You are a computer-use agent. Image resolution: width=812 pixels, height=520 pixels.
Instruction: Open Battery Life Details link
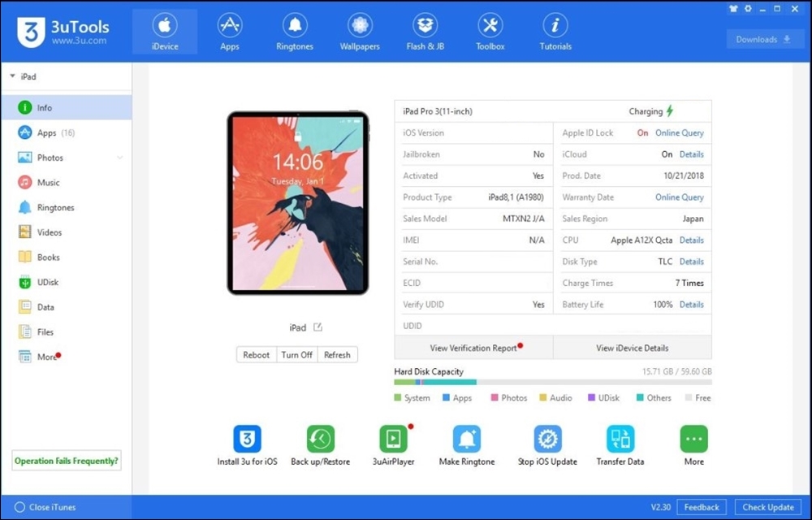pyautogui.click(x=691, y=305)
